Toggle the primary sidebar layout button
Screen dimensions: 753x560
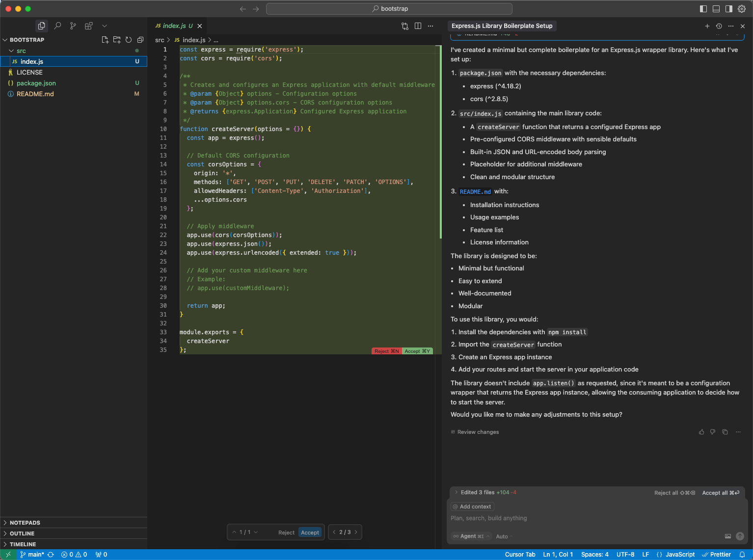703,9
